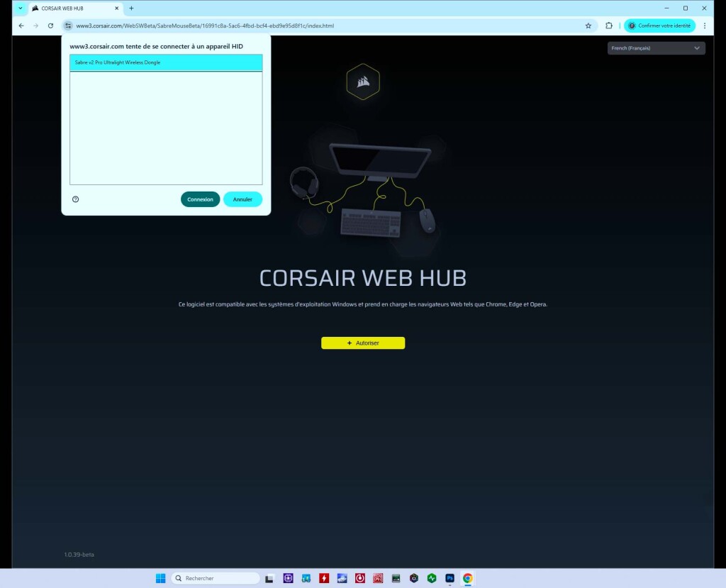Open the French (Français) language dropdown
Image resolution: width=726 pixels, height=588 pixels.
[x=656, y=48]
